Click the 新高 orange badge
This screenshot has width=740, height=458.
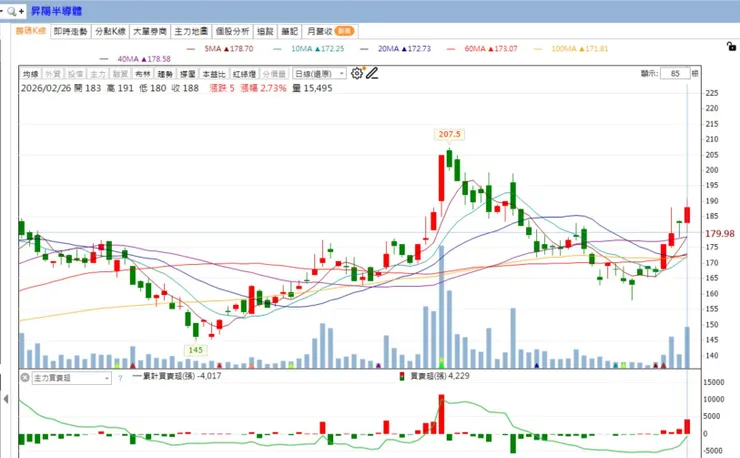pos(345,31)
